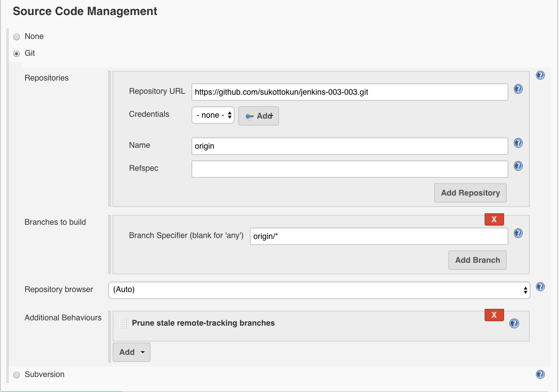Click into the Refspec text field
The width and height of the screenshot is (559, 392).
tap(349, 169)
